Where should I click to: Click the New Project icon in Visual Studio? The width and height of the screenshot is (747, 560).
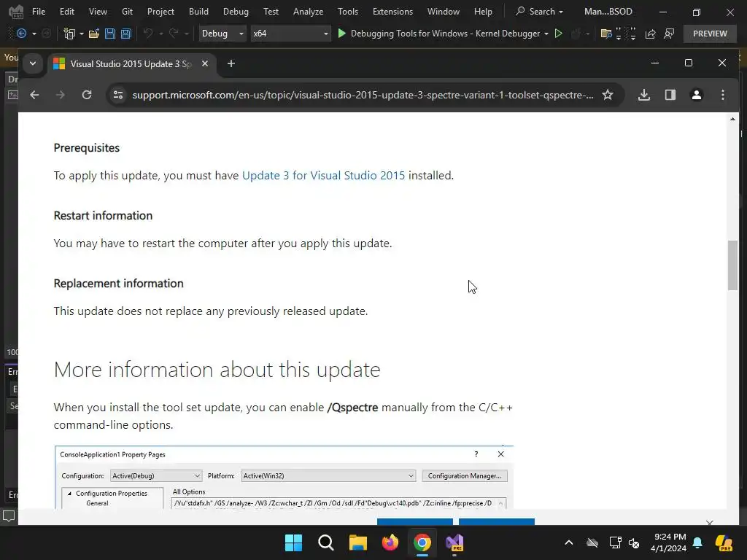tap(69, 34)
